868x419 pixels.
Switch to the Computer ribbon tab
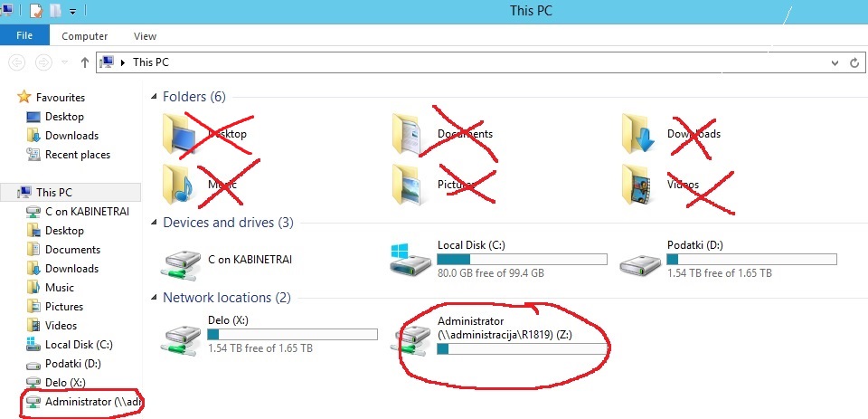[x=85, y=36]
